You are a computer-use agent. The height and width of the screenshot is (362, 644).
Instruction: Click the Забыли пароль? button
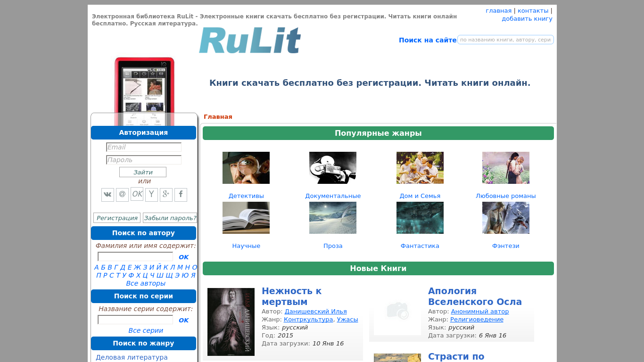pyautogui.click(x=170, y=218)
